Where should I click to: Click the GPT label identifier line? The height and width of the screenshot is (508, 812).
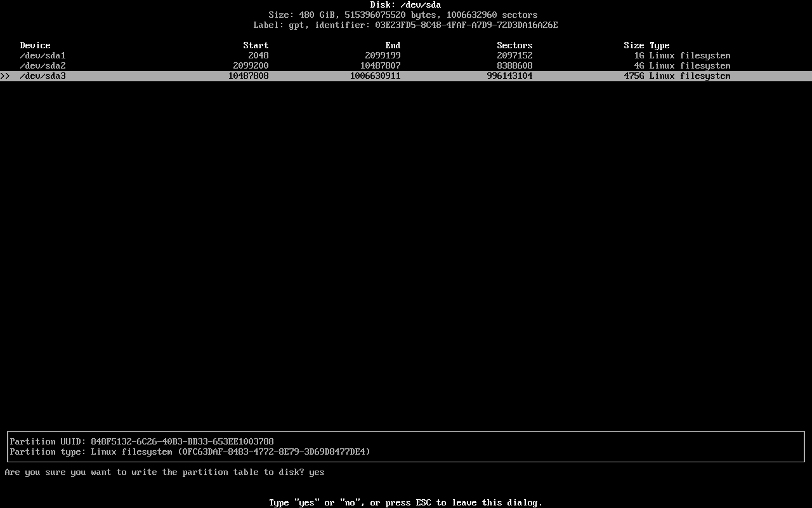[405, 25]
